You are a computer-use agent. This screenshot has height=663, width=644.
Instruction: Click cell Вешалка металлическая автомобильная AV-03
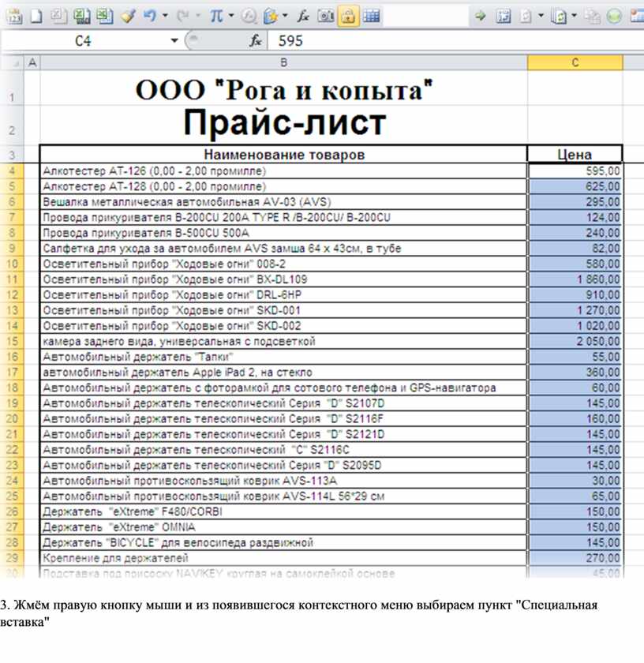pyautogui.click(x=284, y=202)
